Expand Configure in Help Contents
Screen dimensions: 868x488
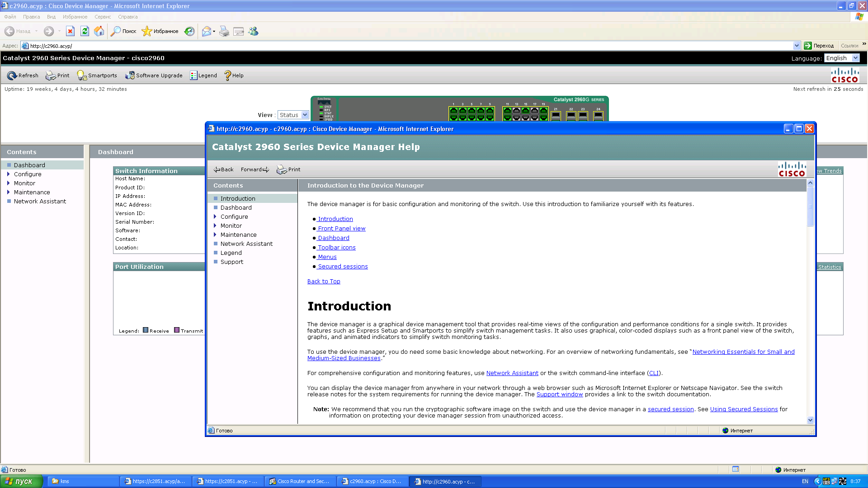[x=215, y=216]
